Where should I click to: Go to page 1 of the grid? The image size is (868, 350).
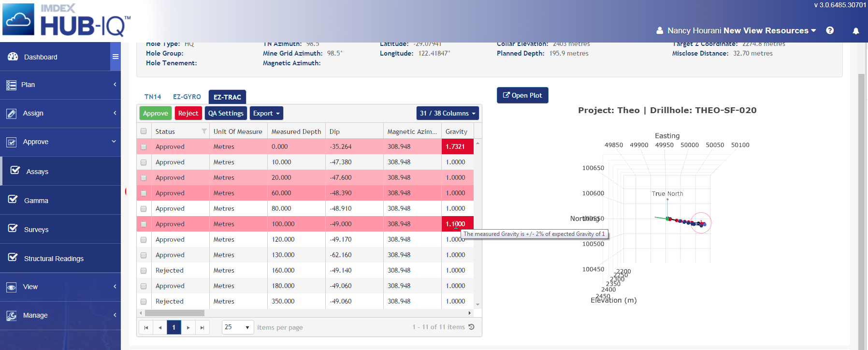(x=174, y=327)
